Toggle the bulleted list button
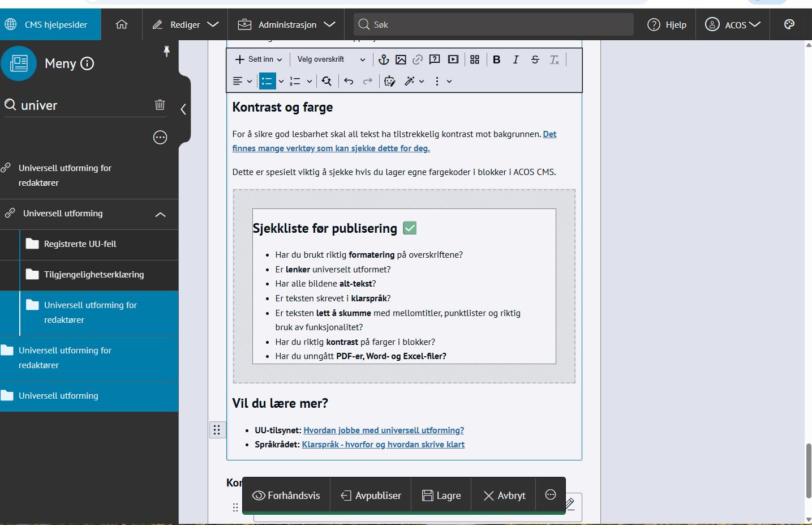 click(267, 82)
